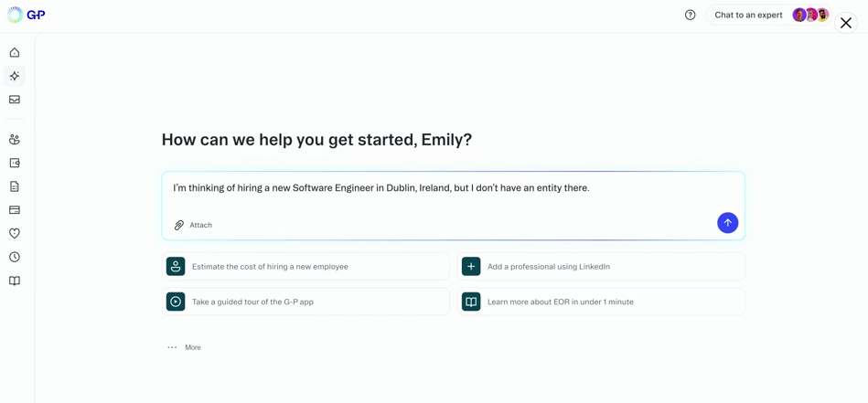The image size is (868, 403).
Task: Open the clock icon in sidebar
Action: [15, 258]
